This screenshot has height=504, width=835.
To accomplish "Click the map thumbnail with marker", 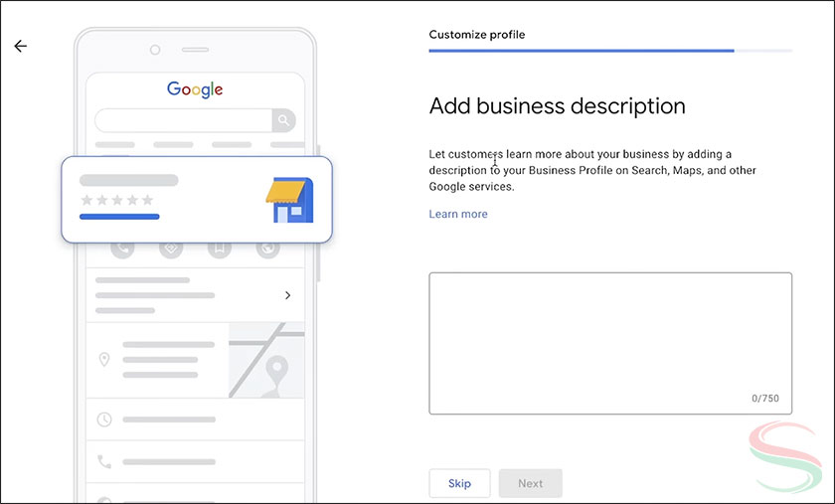I will coord(266,359).
